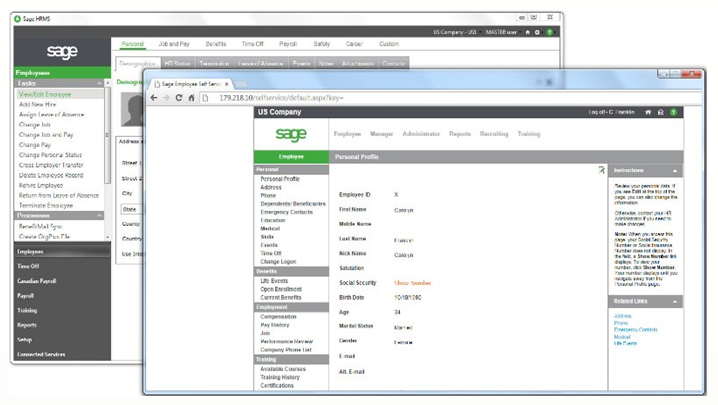The image size is (718, 405).
Task: Click browser home button
Action: click(191, 98)
